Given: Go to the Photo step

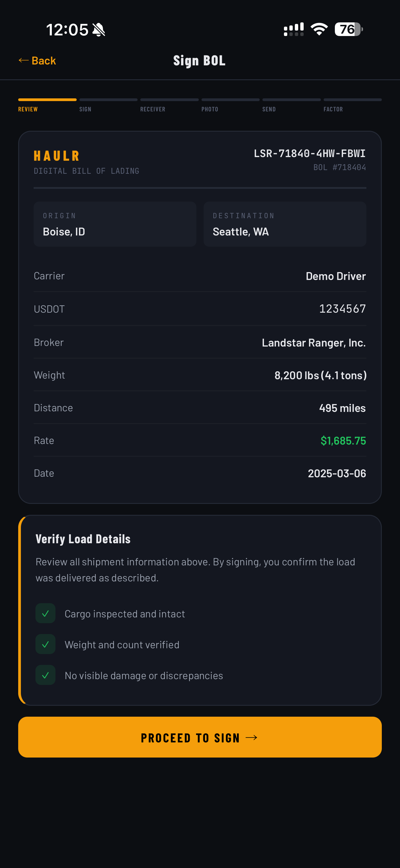Looking at the screenshot, I should point(210,109).
